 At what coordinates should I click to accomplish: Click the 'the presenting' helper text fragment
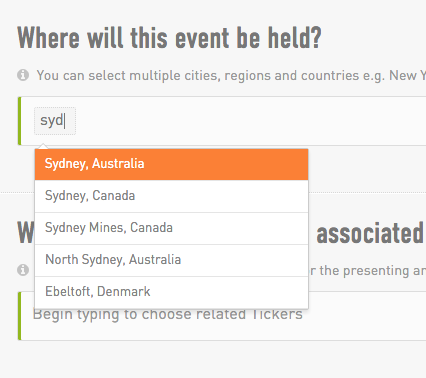point(364,271)
